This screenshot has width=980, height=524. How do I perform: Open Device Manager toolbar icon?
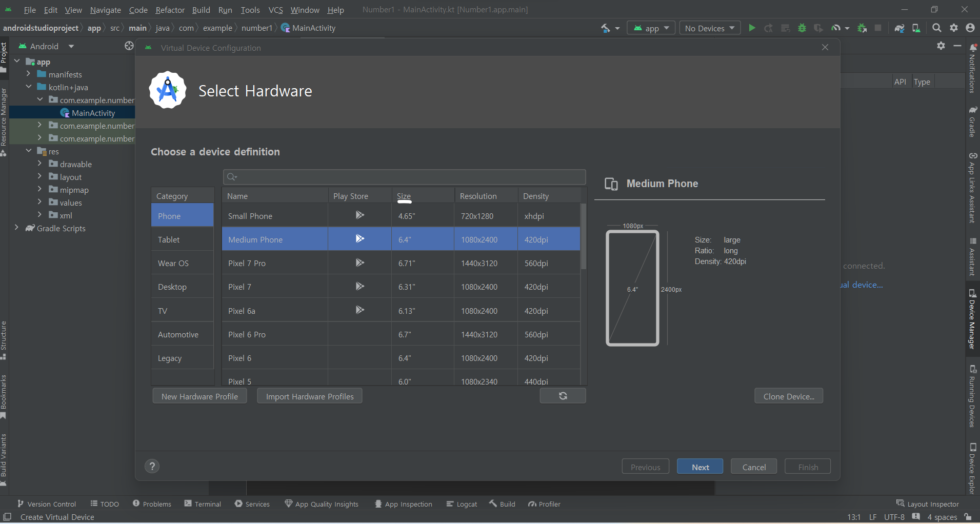point(916,28)
